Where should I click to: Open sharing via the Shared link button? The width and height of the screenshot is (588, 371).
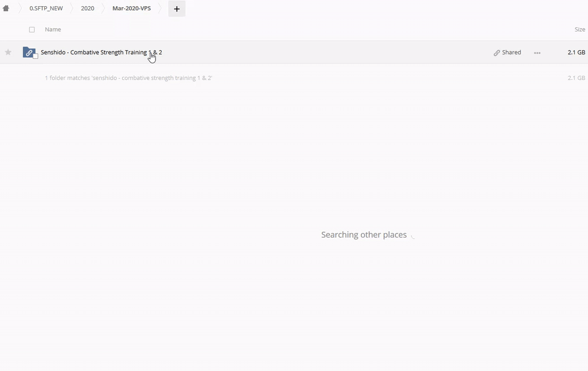507,53
